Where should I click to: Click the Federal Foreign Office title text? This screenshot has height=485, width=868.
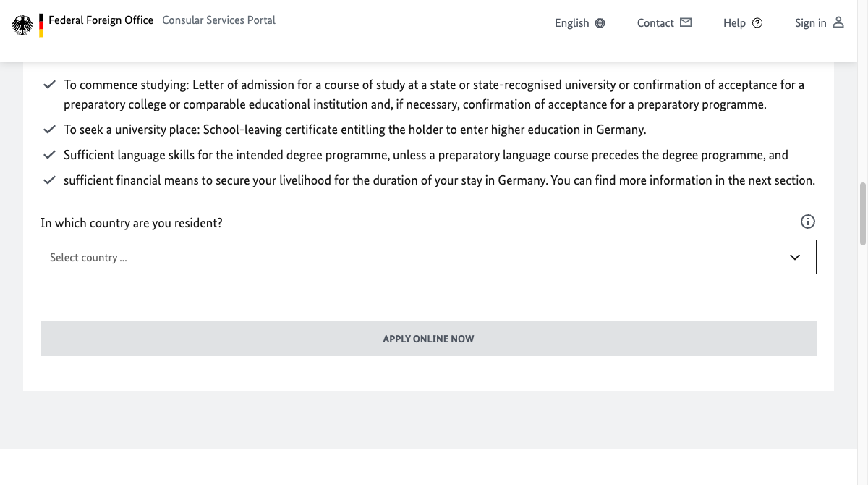pyautogui.click(x=101, y=20)
